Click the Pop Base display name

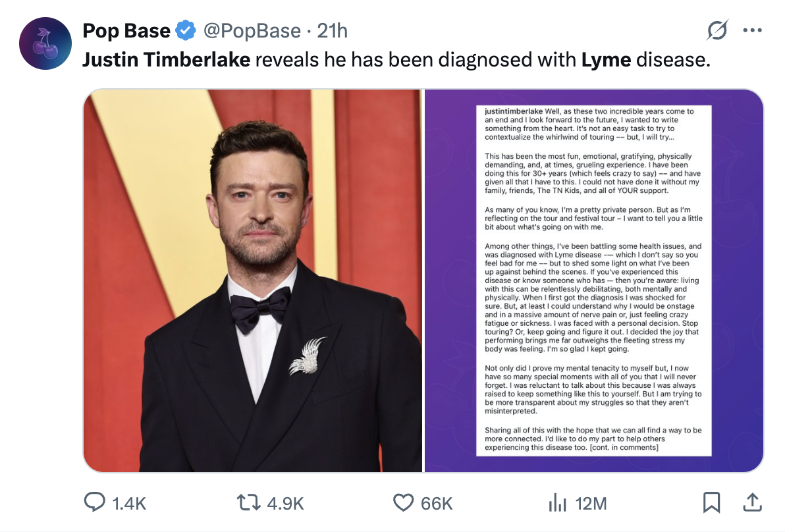126,30
